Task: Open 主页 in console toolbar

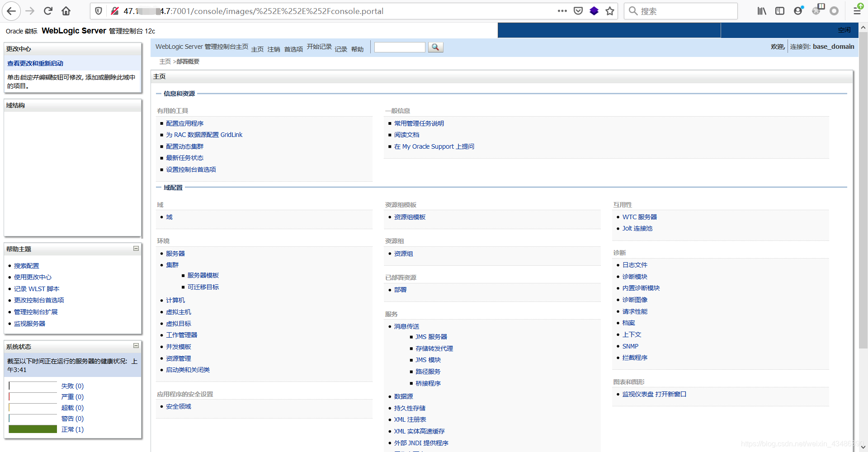Action: [x=257, y=49]
